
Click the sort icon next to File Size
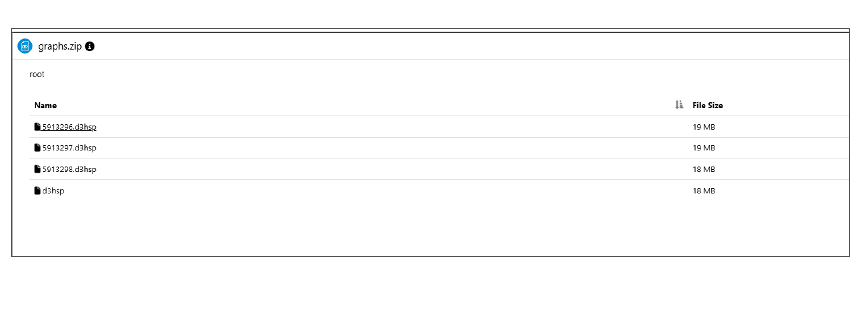pyautogui.click(x=679, y=105)
